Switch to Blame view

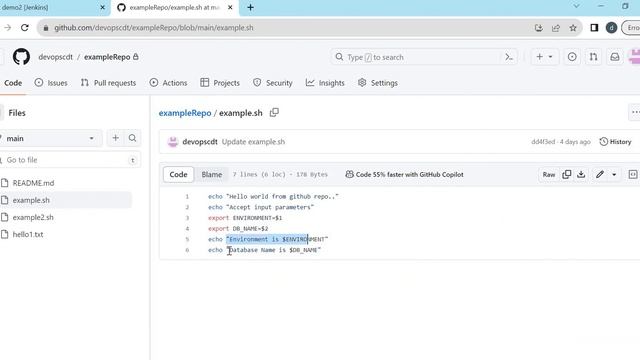click(x=211, y=174)
